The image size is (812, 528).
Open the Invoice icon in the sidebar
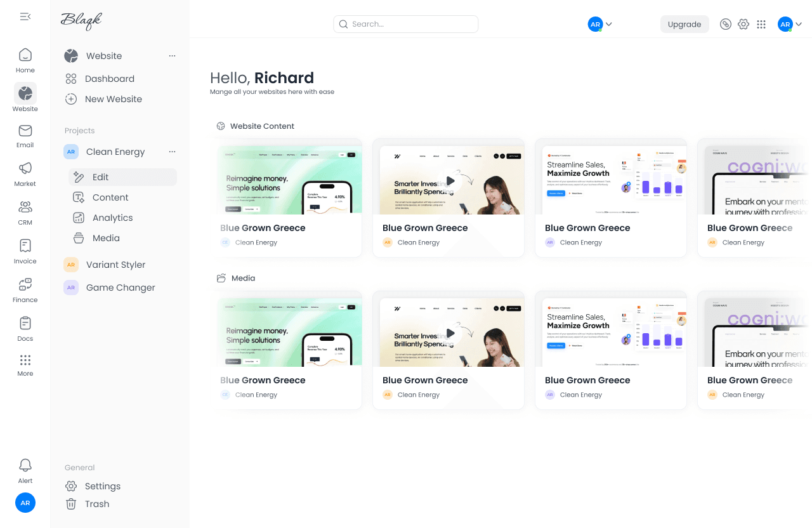[25, 246]
